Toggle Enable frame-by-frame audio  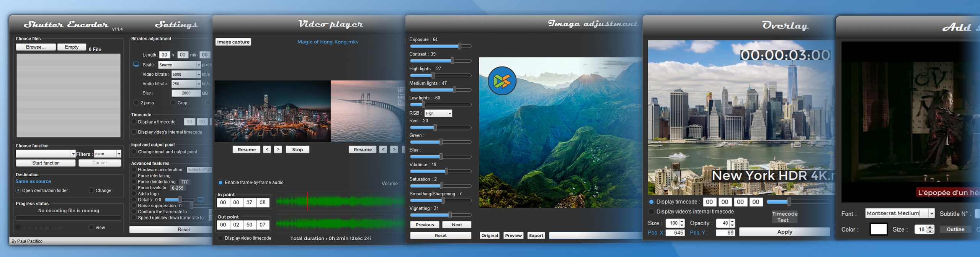click(x=220, y=182)
